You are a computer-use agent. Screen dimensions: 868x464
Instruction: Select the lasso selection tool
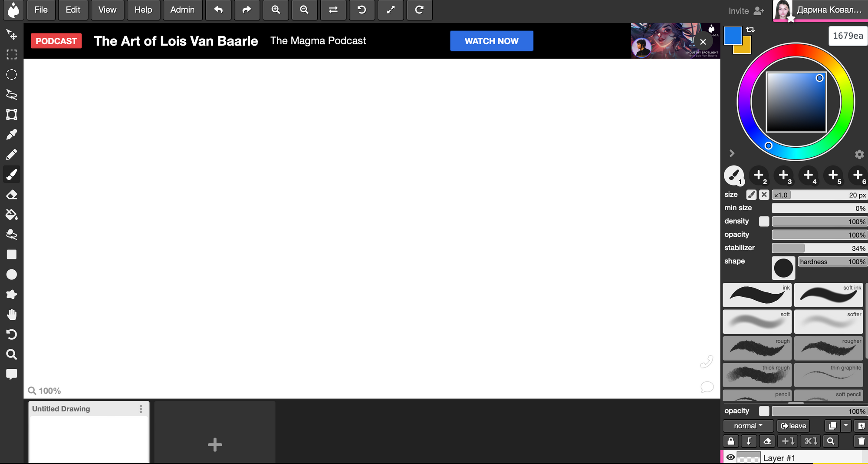click(x=12, y=94)
